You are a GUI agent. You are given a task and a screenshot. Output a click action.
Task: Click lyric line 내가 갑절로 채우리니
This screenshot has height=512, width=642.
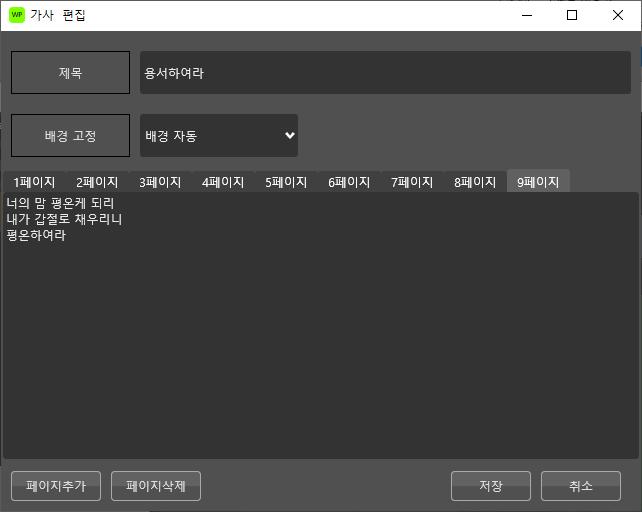click(64, 219)
